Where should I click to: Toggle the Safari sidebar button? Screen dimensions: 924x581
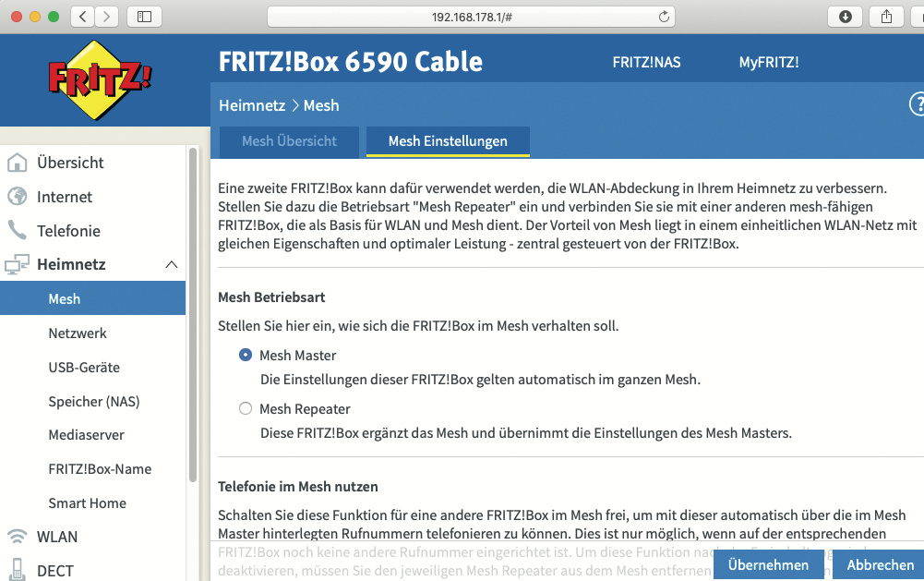tap(144, 17)
